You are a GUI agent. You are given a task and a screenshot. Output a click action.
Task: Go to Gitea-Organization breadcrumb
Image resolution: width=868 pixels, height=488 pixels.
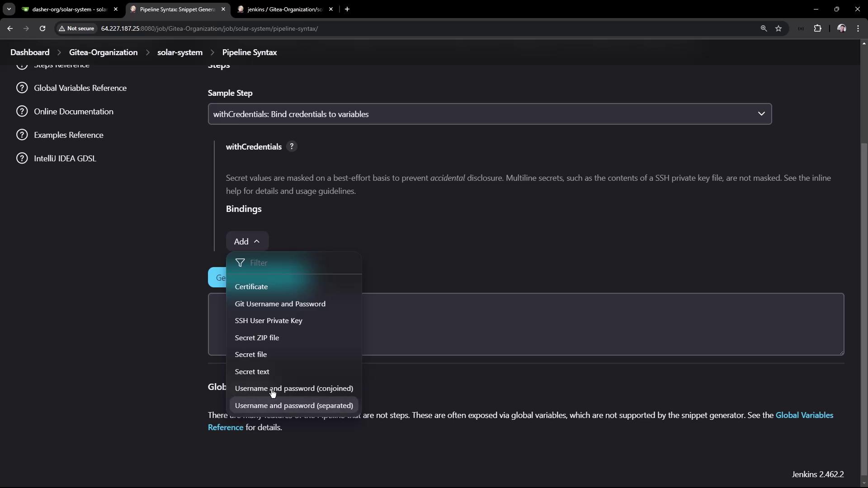[103, 52]
